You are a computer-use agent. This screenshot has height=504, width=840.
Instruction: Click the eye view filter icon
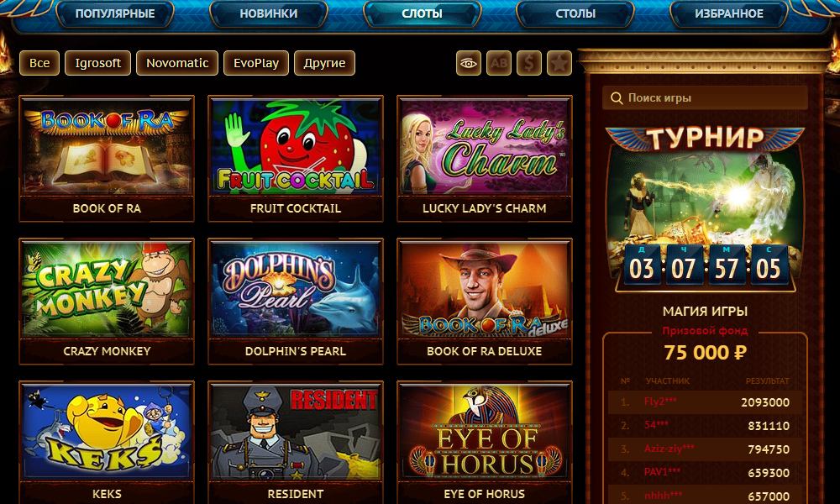pyautogui.click(x=468, y=63)
